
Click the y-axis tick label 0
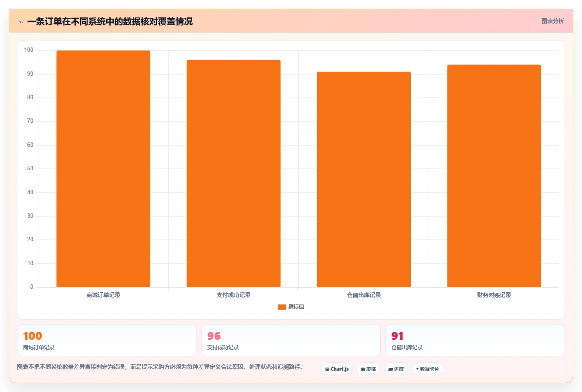32,287
